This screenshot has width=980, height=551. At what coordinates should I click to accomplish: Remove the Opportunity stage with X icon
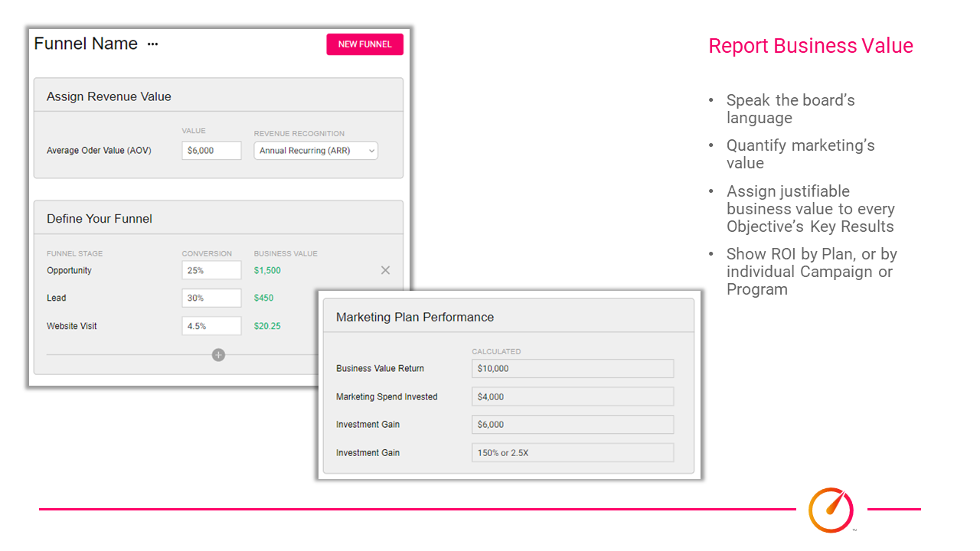click(385, 270)
